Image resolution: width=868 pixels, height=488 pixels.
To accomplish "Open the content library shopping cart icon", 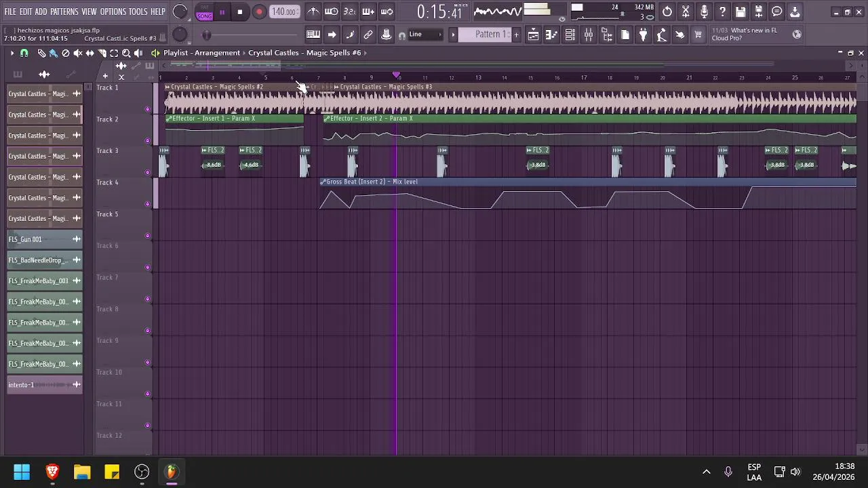I will (x=698, y=35).
